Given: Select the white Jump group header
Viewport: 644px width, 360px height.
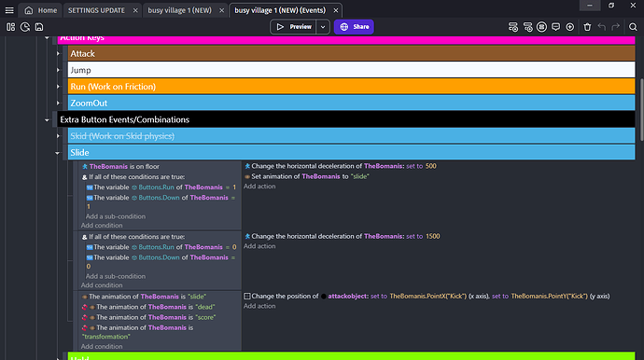Looking at the screenshot, I should tap(351, 70).
